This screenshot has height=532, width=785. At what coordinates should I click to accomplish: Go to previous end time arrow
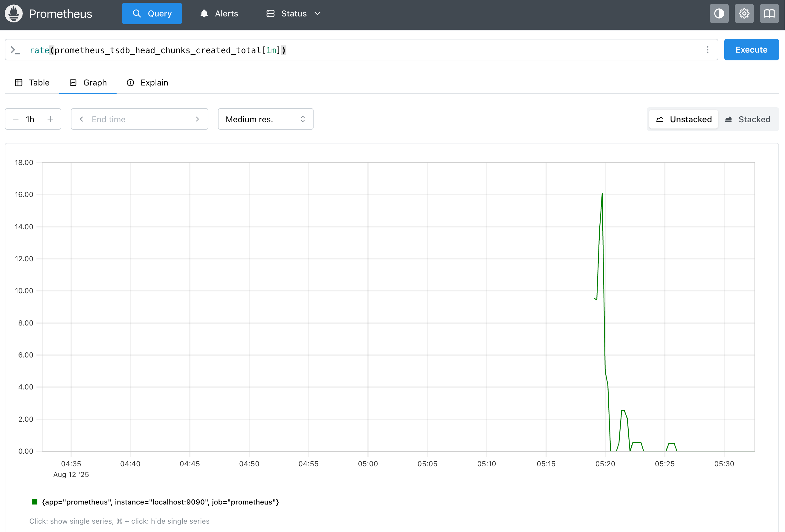81,119
